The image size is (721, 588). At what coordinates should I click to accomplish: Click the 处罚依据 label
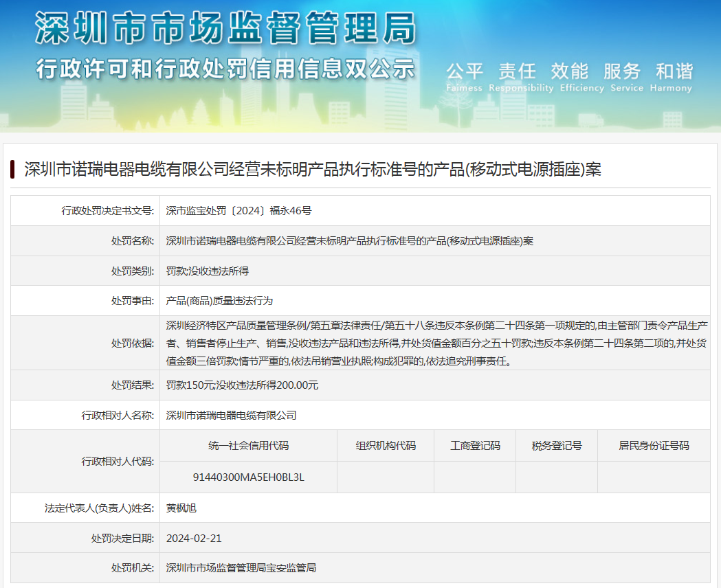(133, 343)
